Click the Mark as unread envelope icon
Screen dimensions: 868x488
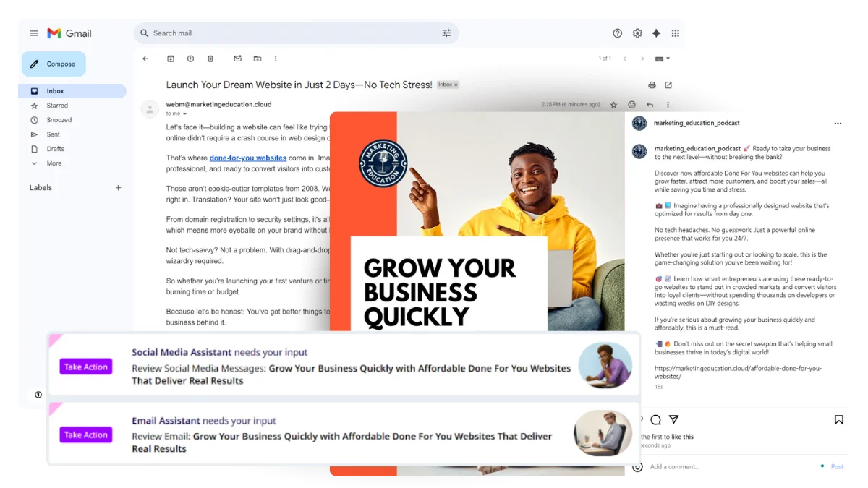pyautogui.click(x=237, y=59)
